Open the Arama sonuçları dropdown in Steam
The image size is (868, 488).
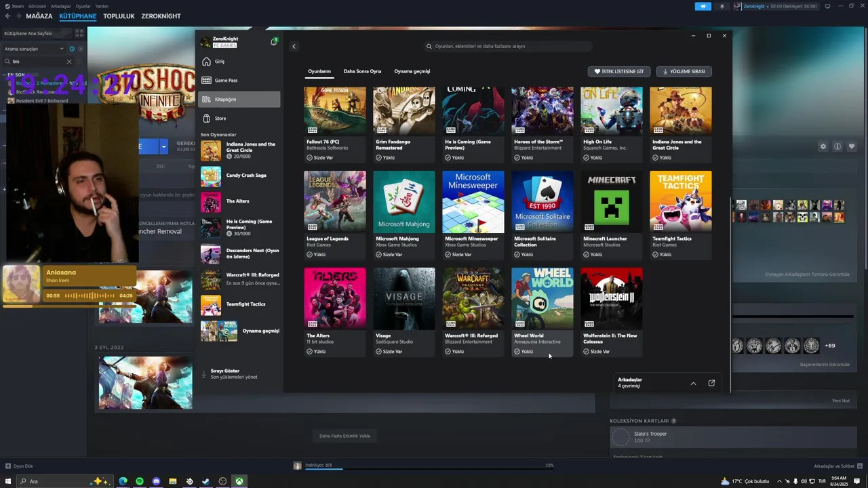coord(34,49)
